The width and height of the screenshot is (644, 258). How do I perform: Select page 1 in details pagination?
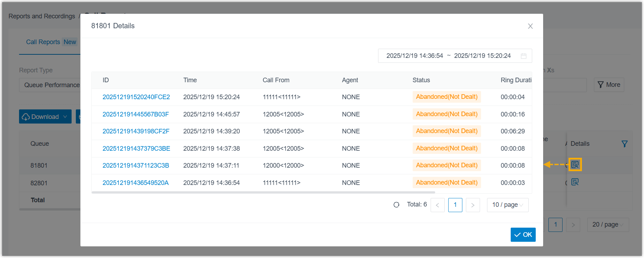pos(455,205)
